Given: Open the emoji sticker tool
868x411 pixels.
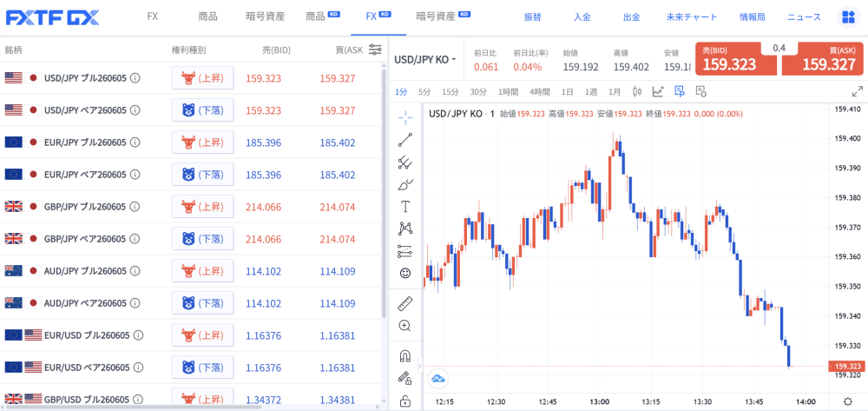Looking at the screenshot, I should coord(404,273).
